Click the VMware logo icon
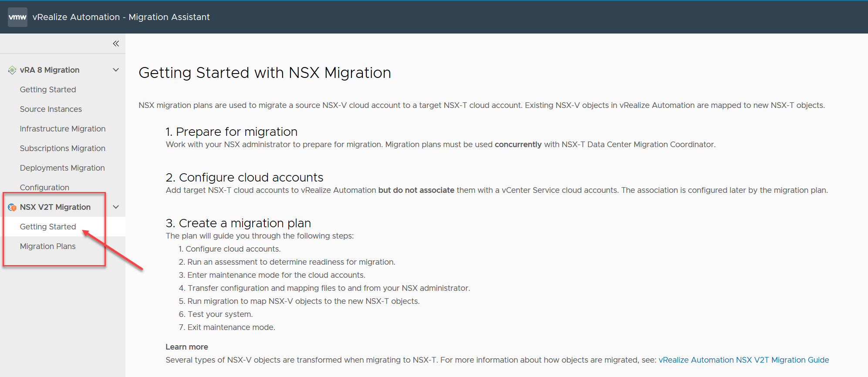The width and height of the screenshot is (868, 377). pyautogui.click(x=17, y=17)
